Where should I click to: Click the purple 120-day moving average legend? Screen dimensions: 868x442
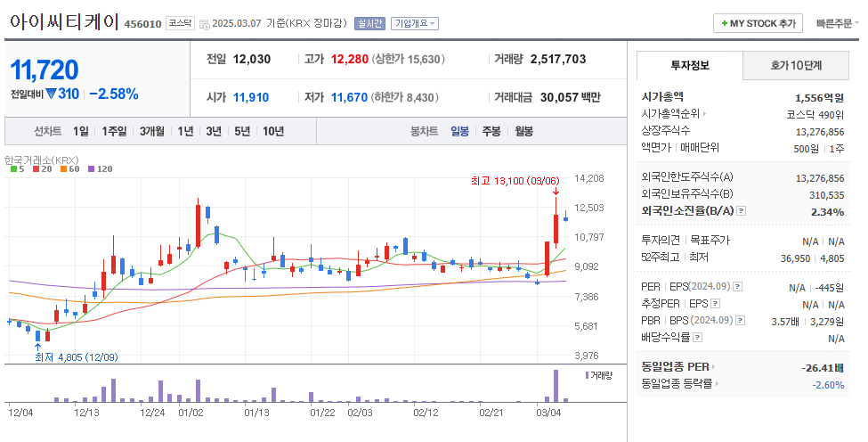tap(101, 169)
